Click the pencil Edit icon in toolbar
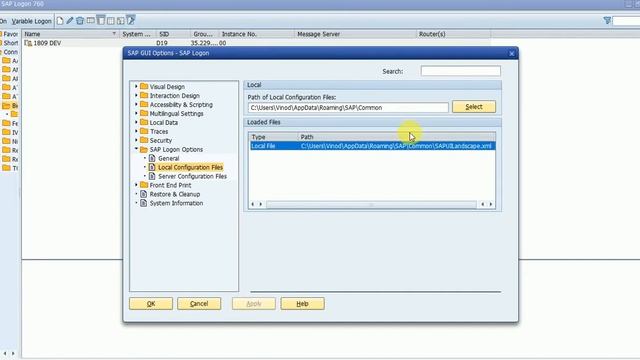640x360 pixels. 70,21
